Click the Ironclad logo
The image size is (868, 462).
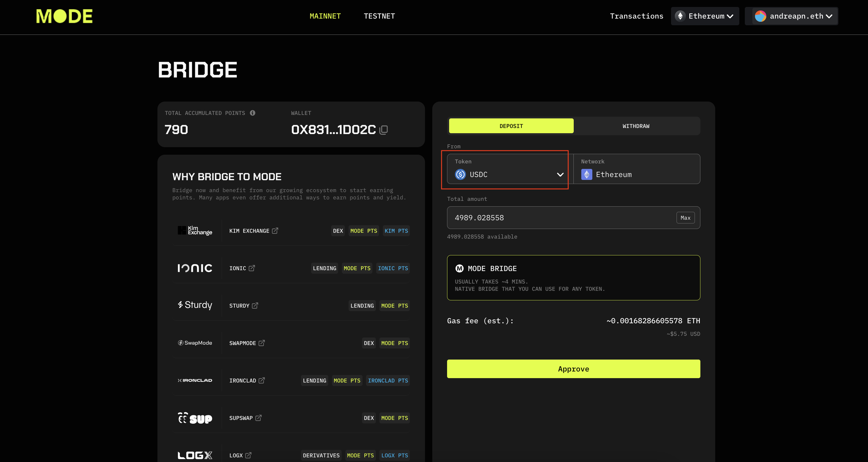point(195,380)
